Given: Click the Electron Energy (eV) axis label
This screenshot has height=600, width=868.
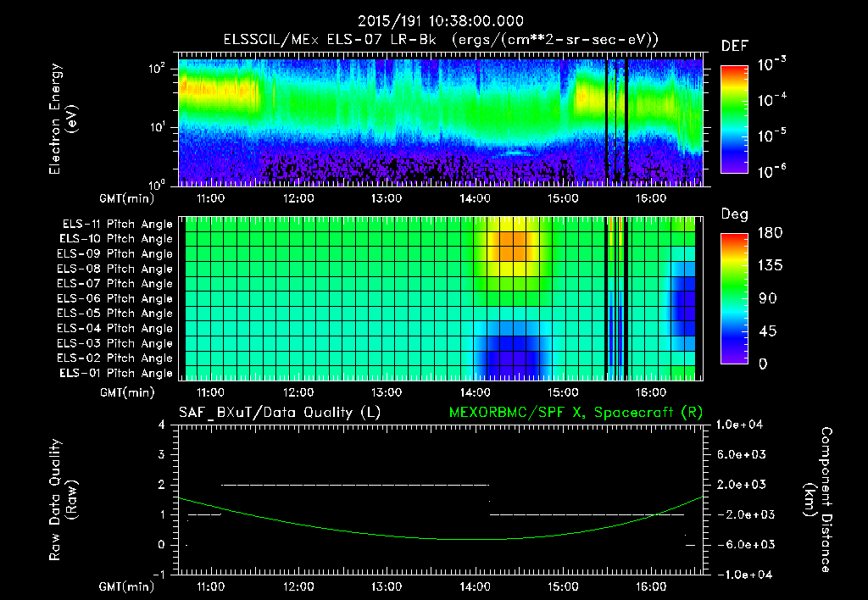Looking at the screenshot, I should pos(62,119).
